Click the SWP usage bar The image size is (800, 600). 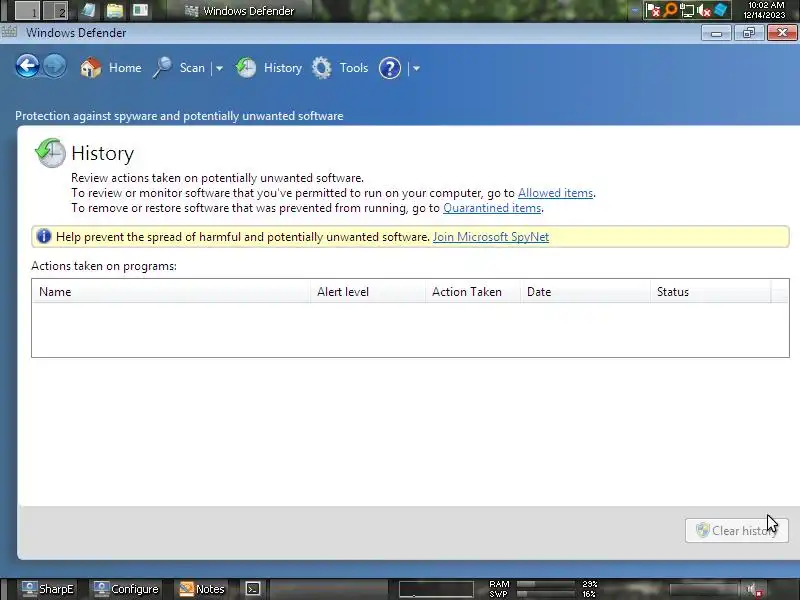point(545,594)
